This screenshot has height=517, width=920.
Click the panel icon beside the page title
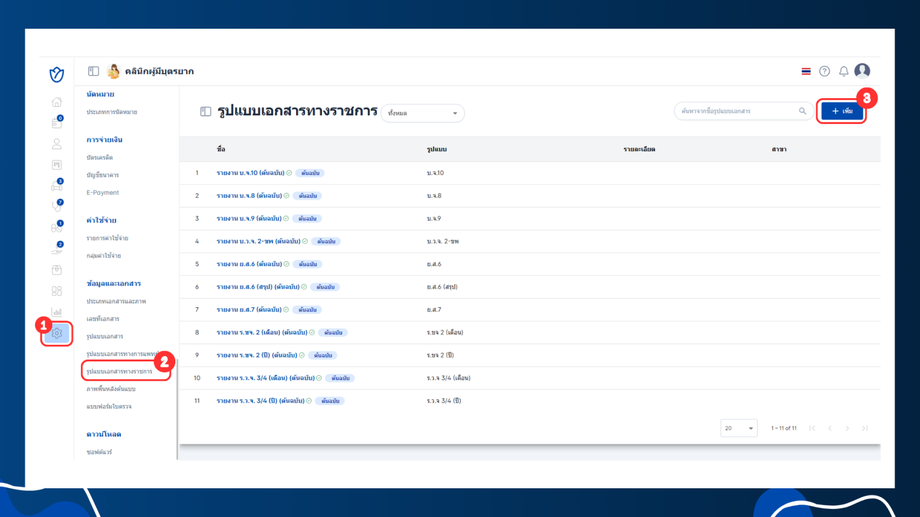pos(205,111)
